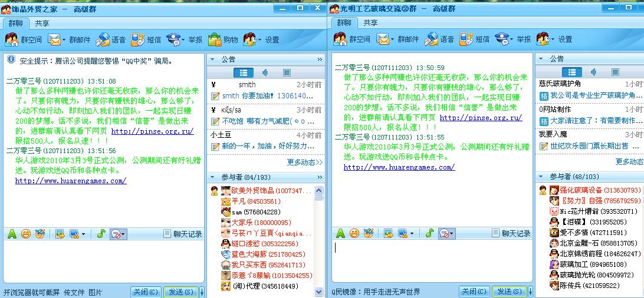644x298 pixels.
Task: Start 语音 in 光明工艺玻璃交流 window
Action: (439, 39)
